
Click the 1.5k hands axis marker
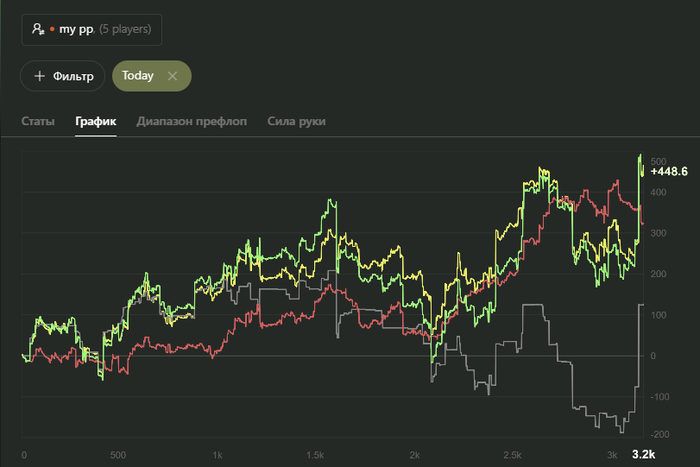pos(316,455)
